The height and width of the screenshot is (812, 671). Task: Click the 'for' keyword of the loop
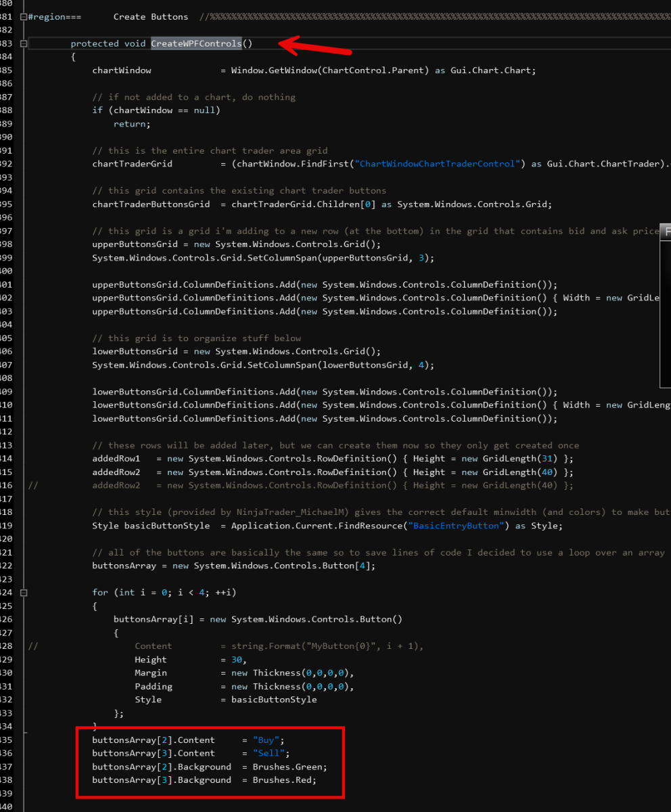pos(100,593)
